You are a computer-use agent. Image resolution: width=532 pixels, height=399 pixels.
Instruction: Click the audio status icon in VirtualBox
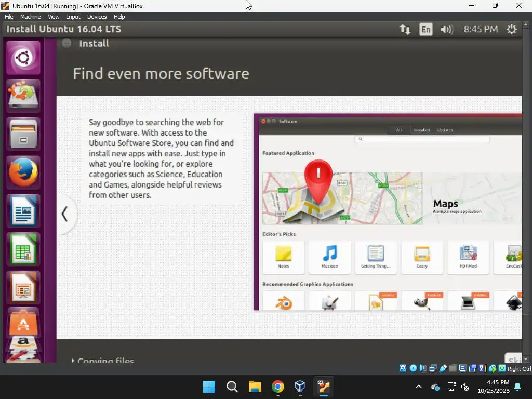pos(423,368)
